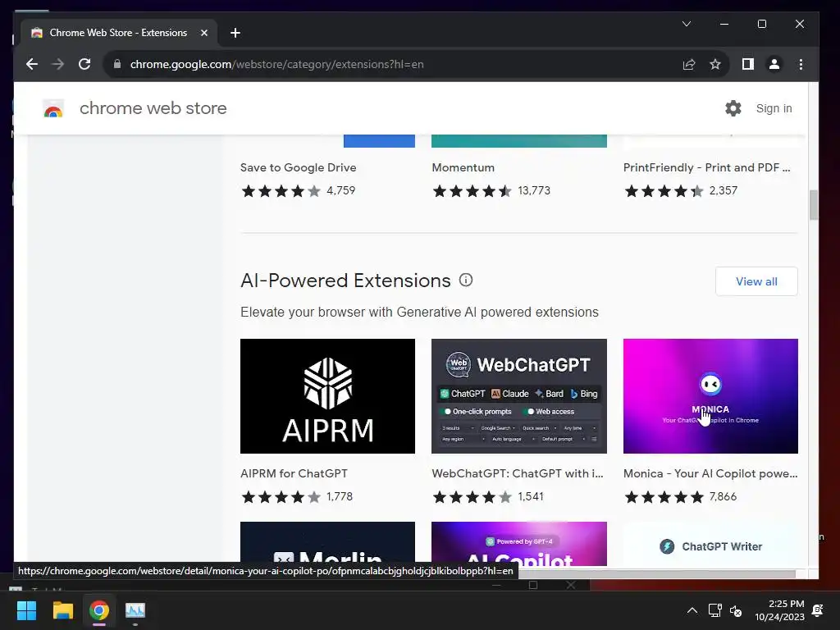
Task: Open the notification center icon
Action: (x=818, y=610)
